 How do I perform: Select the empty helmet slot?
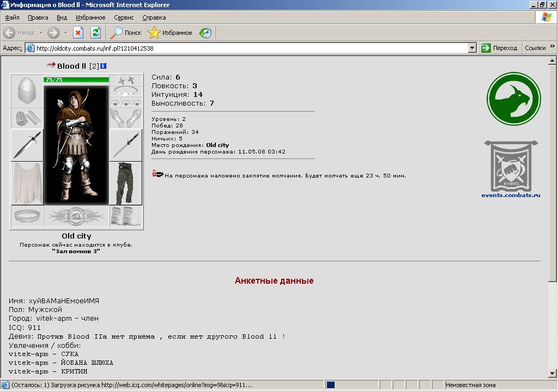coord(27,91)
